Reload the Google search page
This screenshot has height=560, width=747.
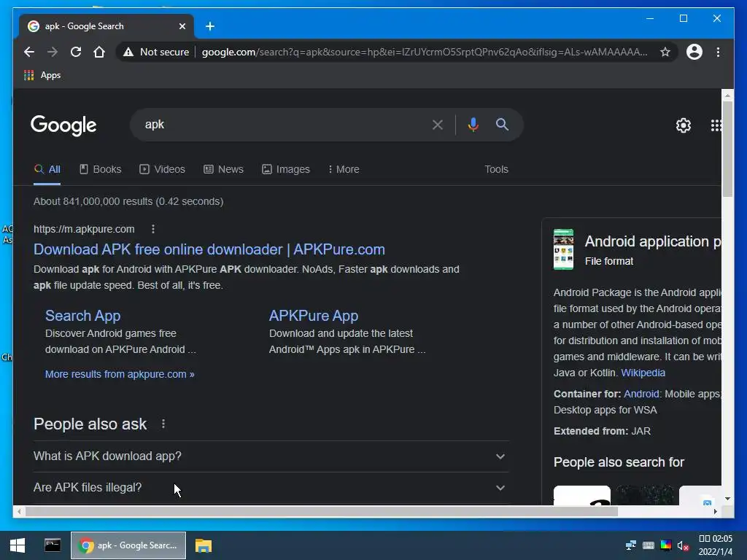click(x=76, y=52)
